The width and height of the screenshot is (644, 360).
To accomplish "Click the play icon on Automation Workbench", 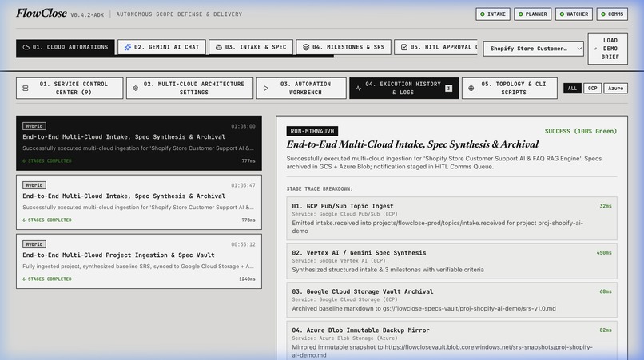I will (x=266, y=89).
